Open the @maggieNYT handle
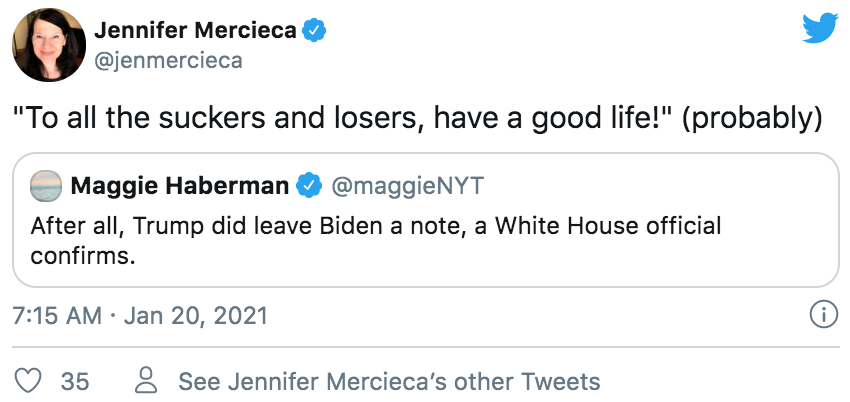The width and height of the screenshot is (850, 402). tap(390, 186)
